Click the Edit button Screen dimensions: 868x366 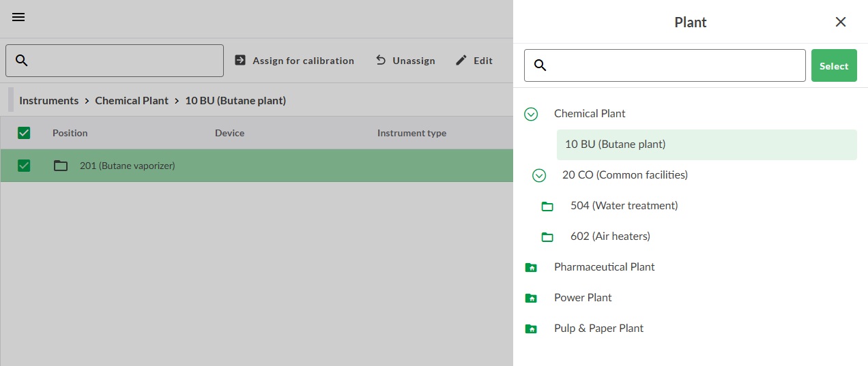474,61
